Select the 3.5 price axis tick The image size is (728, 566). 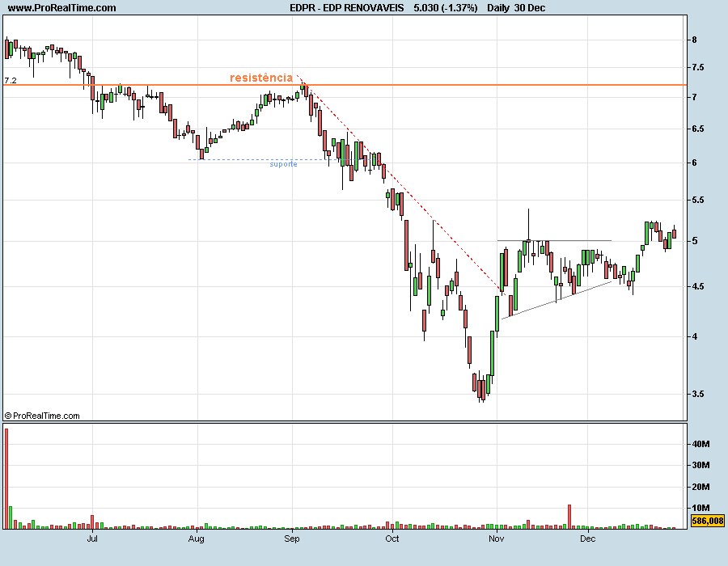click(698, 395)
